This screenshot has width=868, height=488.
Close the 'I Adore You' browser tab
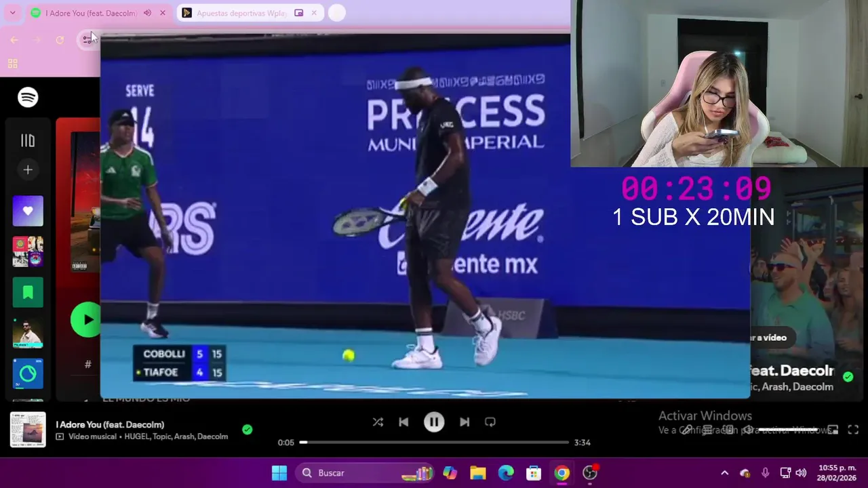pyautogui.click(x=163, y=13)
